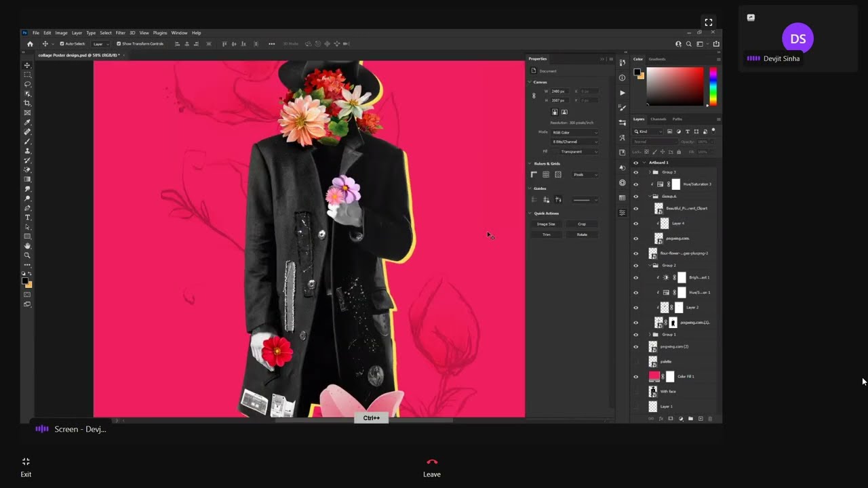Click the create new layer icon
The width and height of the screenshot is (868, 488).
701,419
